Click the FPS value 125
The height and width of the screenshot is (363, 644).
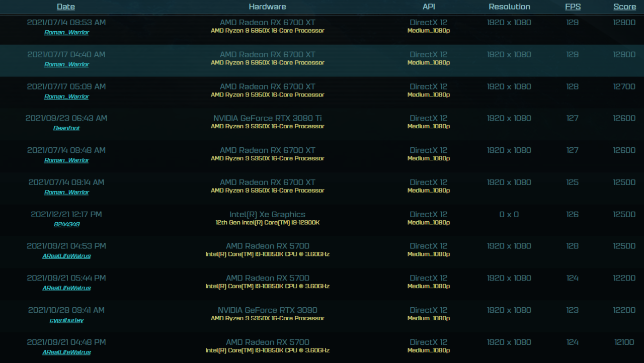click(573, 182)
